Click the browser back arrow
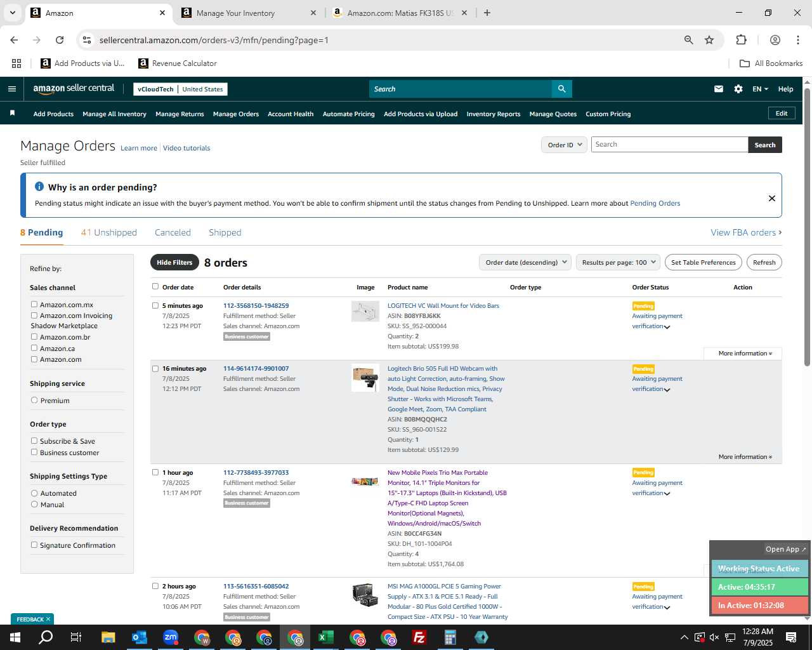 tap(14, 40)
